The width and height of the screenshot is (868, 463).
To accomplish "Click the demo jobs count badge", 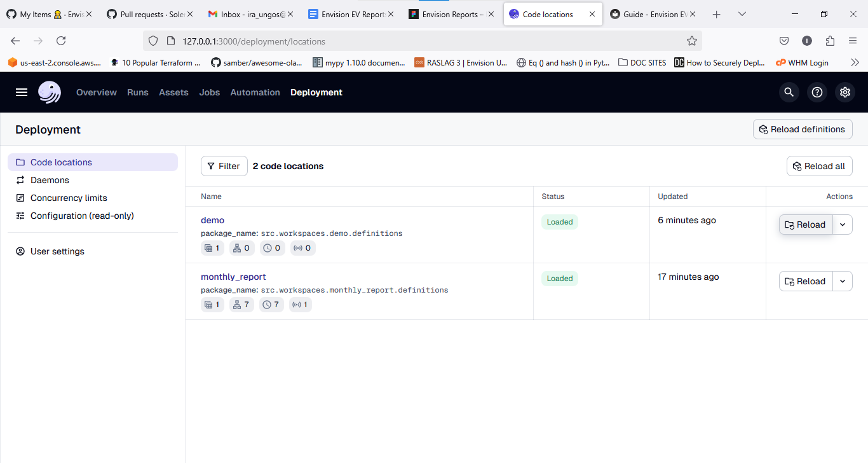I will point(241,248).
